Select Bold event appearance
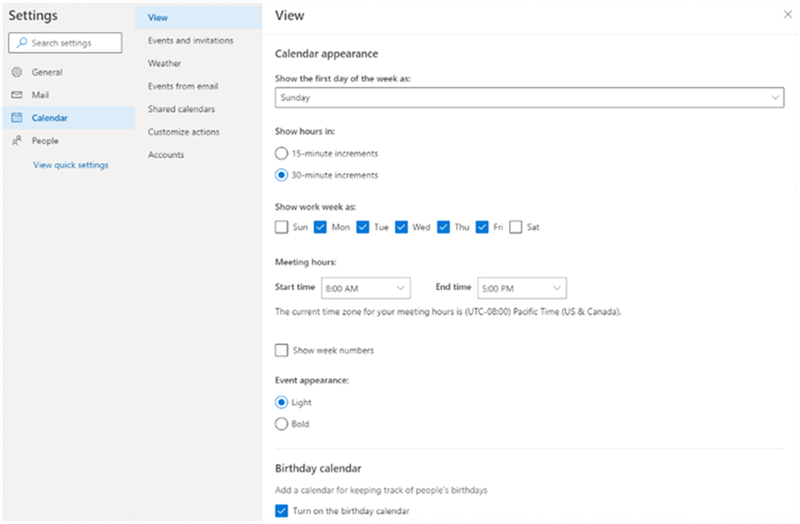 click(282, 424)
